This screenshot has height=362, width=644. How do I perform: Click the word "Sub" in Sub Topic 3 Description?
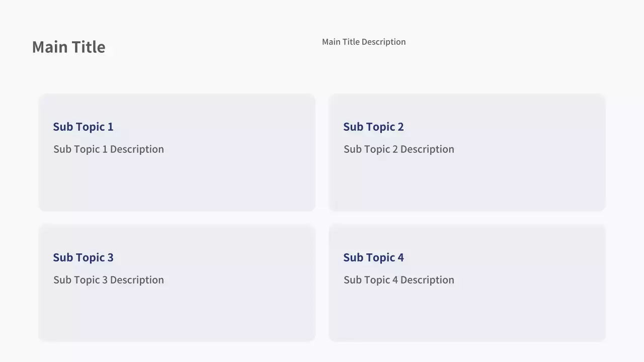coord(62,280)
